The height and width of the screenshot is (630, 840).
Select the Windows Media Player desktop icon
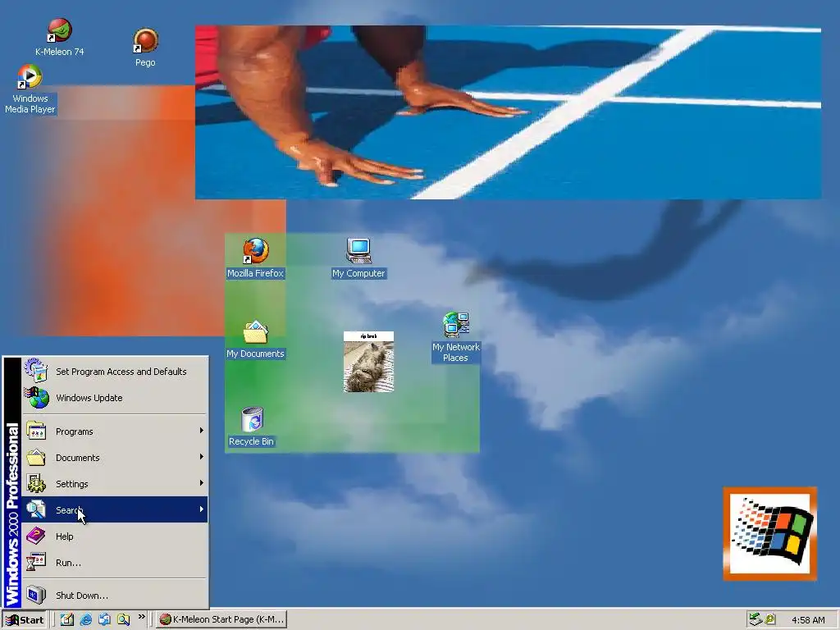point(30,89)
